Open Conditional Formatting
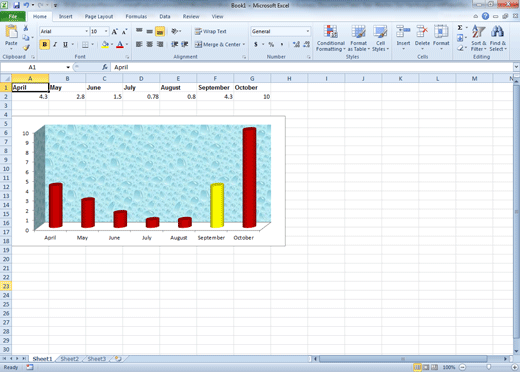 pos(331,38)
